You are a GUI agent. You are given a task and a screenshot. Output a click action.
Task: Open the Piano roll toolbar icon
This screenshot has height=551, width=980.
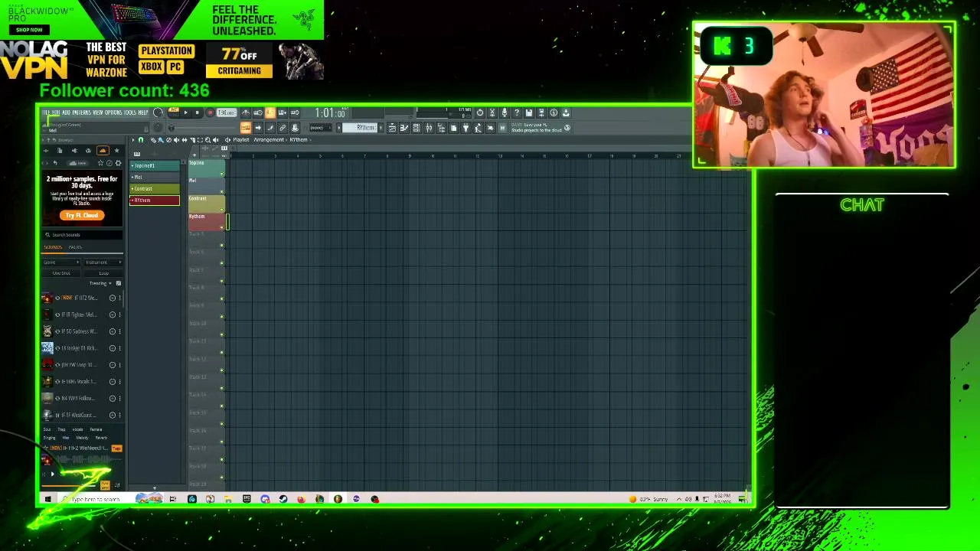click(x=404, y=128)
